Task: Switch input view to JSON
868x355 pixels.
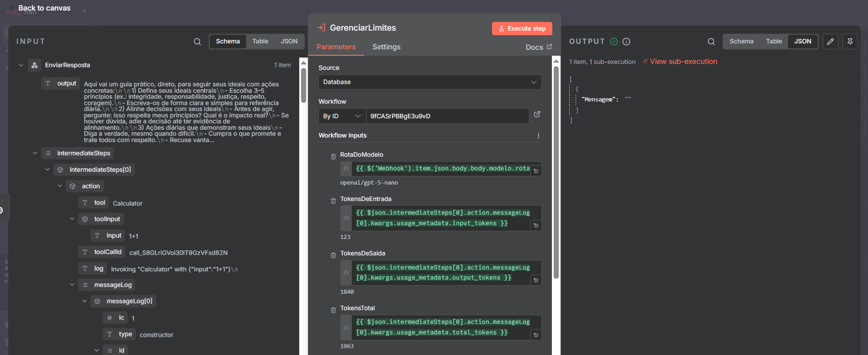Action: click(x=289, y=42)
